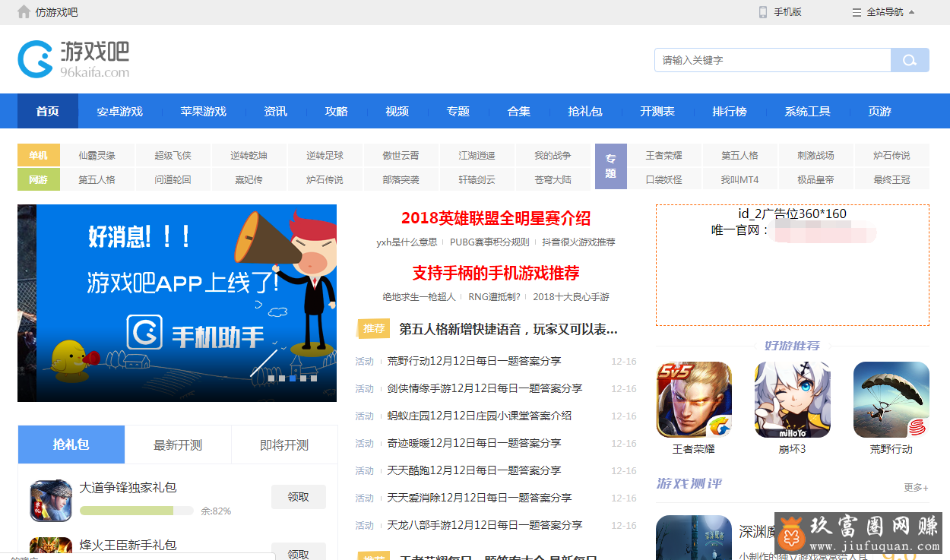The width and height of the screenshot is (950, 560).
Task: Open the 刺激战场 topic link
Action: 816,155
